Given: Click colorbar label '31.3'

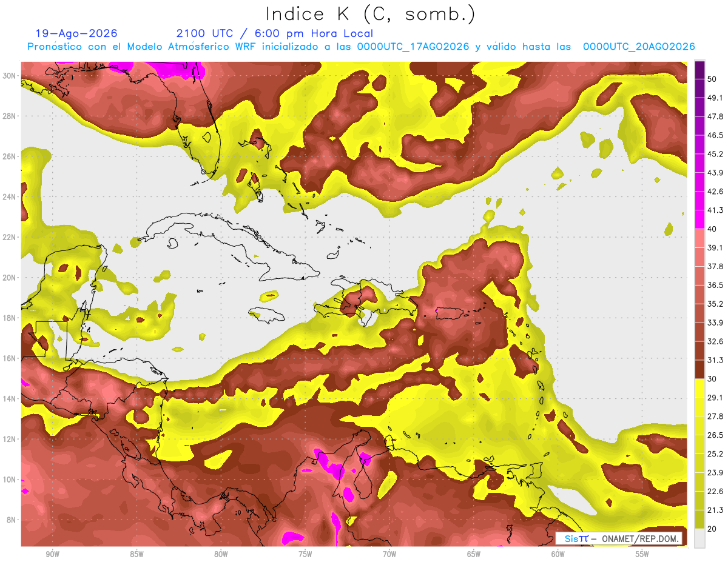Looking at the screenshot, I should pyautogui.click(x=715, y=360).
